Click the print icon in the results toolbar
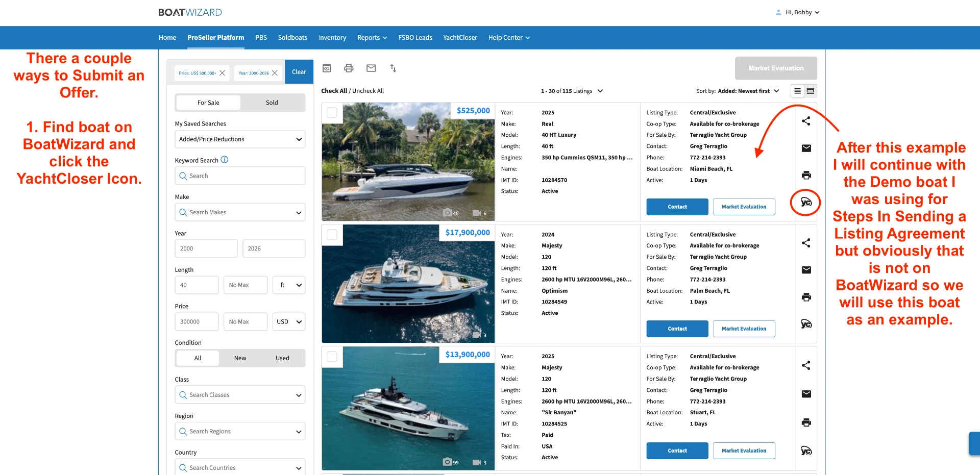The image size is (980, 475). pyautogui.click(x=349, y=68)
